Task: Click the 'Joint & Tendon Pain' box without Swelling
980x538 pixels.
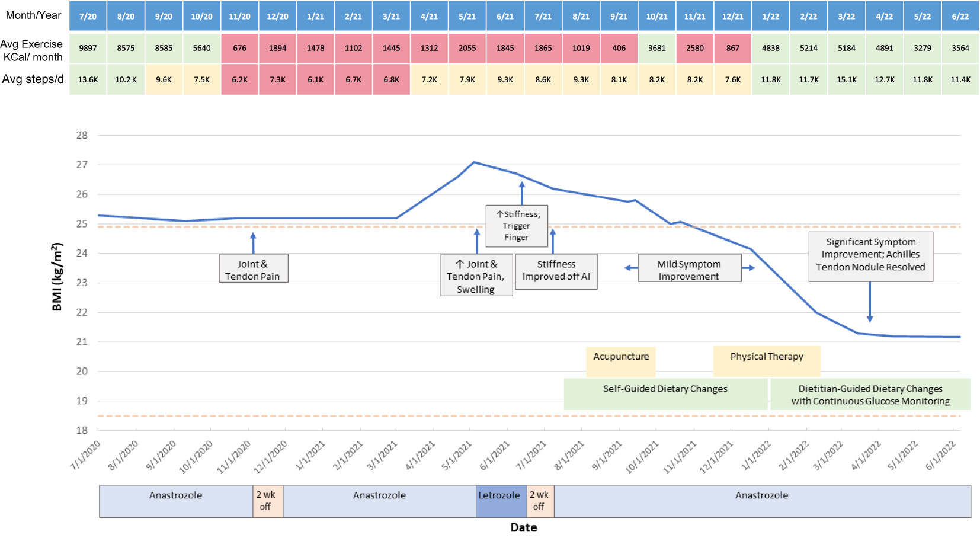Action: 253,268
